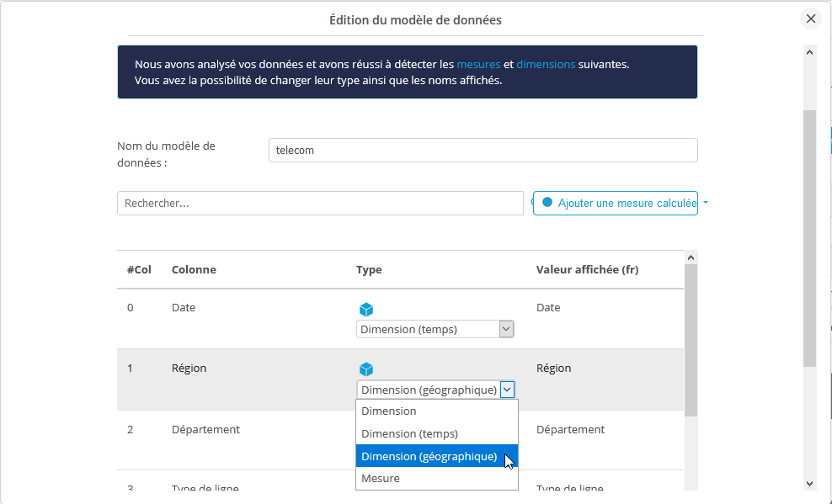Follow the 'dimensions' link in the banner
Viewport: 832px width, 504px height.
click(546, 64)
